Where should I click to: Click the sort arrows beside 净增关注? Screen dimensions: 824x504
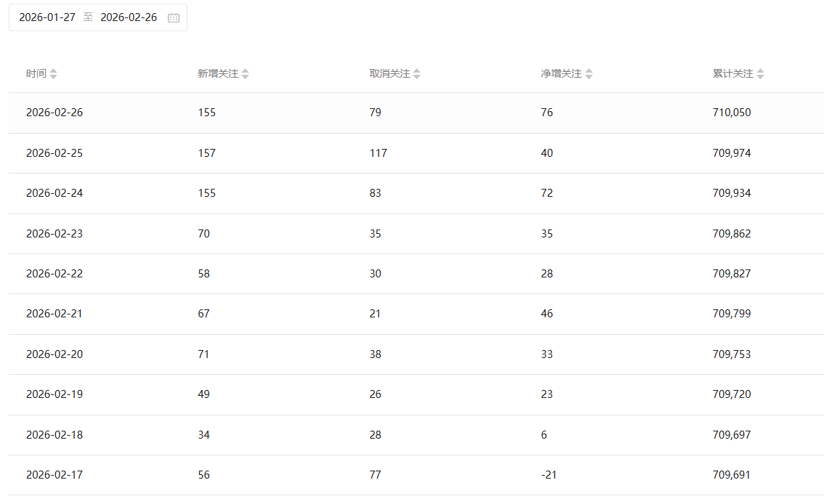click(x=589, y=74)
